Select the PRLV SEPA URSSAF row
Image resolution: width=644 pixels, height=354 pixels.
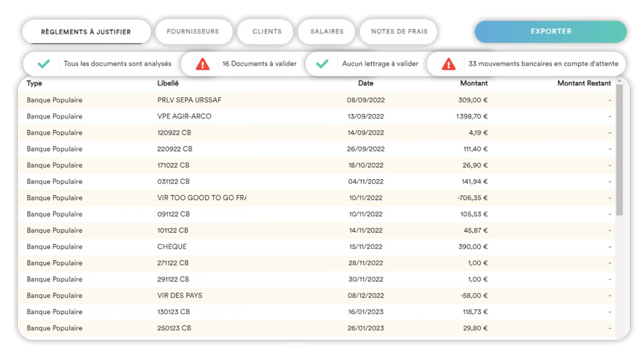click(189, 100)
